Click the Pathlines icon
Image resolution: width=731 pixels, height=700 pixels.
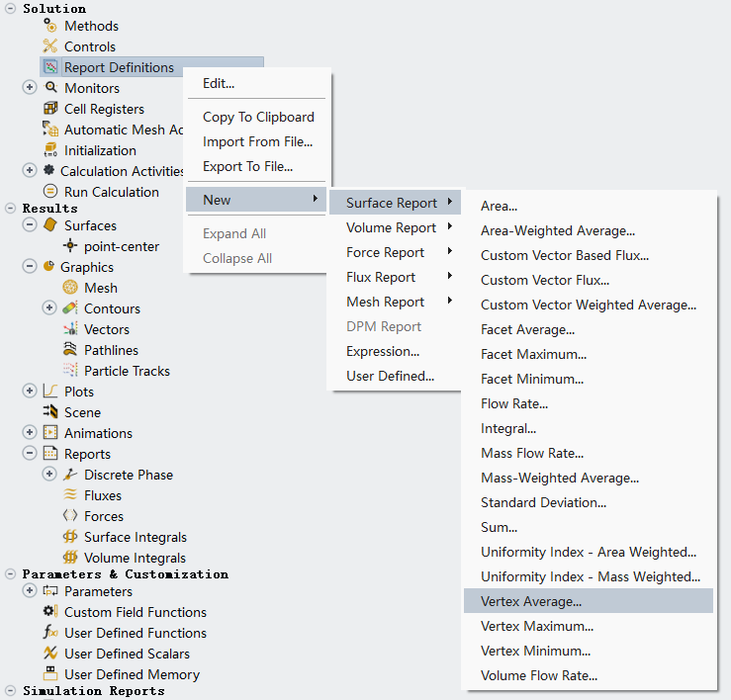[x=70, y=350]
